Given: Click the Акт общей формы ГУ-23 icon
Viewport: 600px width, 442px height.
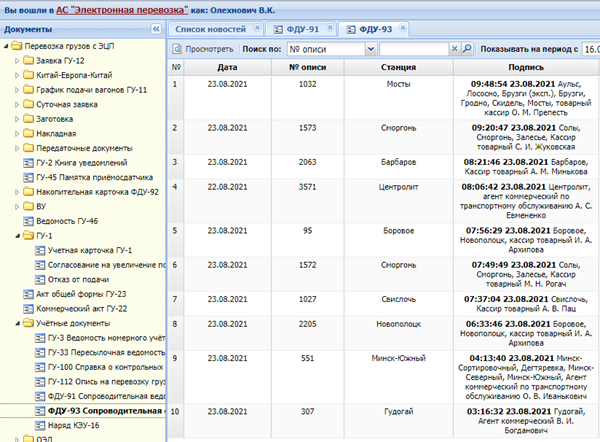Looking at the screenshot, I should click(x=28, y=294).
